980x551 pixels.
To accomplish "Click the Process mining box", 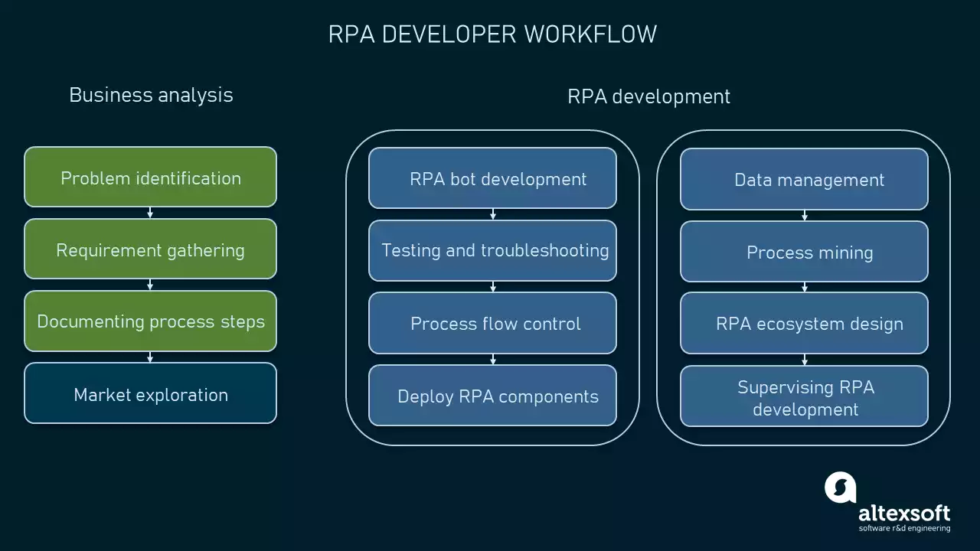I will (804, 252).
